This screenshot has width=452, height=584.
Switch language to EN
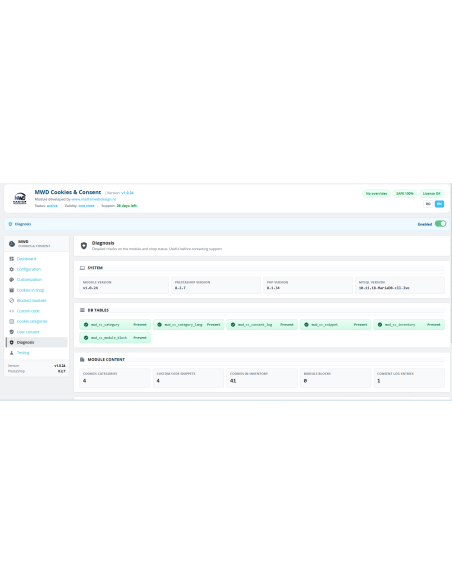tap(439, 204)
